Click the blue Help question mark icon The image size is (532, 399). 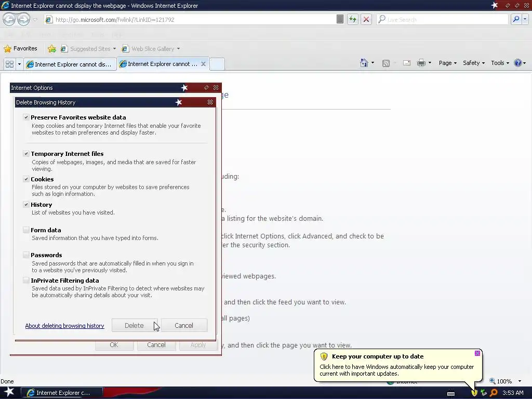[x=518, y=63]
